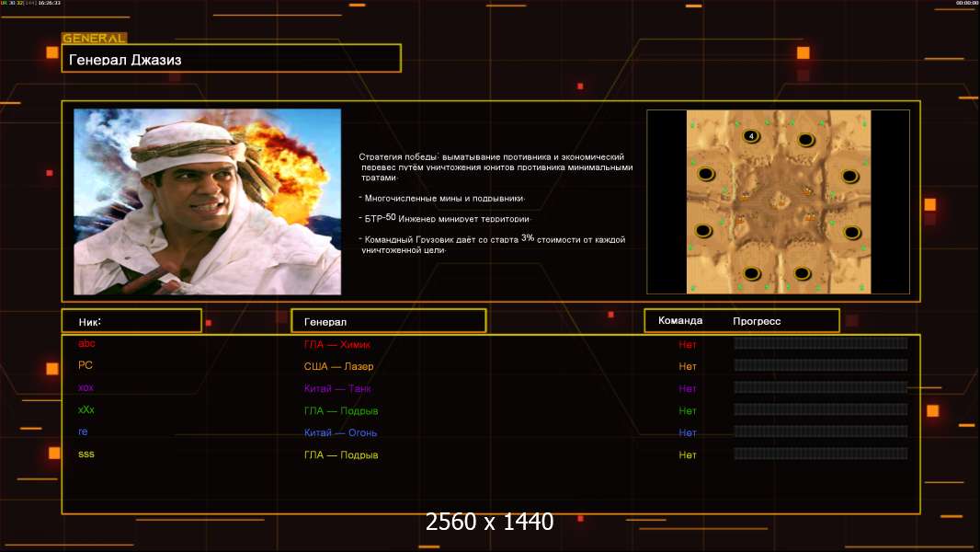Click the progress bar for player abc
Screen dimensions: 980x552
[x=820, y=343]
